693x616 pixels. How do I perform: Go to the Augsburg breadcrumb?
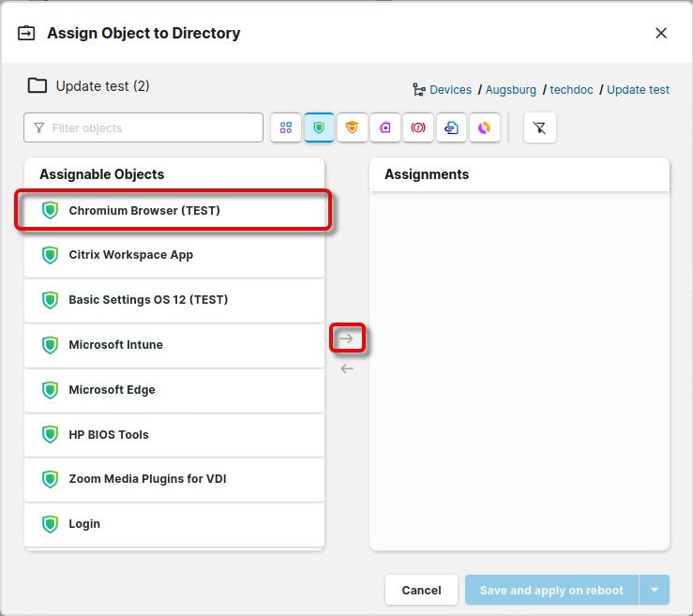511,90
